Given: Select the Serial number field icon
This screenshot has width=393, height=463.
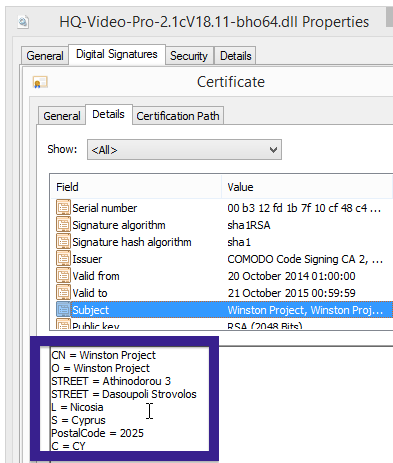Looking at the screenshot, I should (x=63, y=207).
